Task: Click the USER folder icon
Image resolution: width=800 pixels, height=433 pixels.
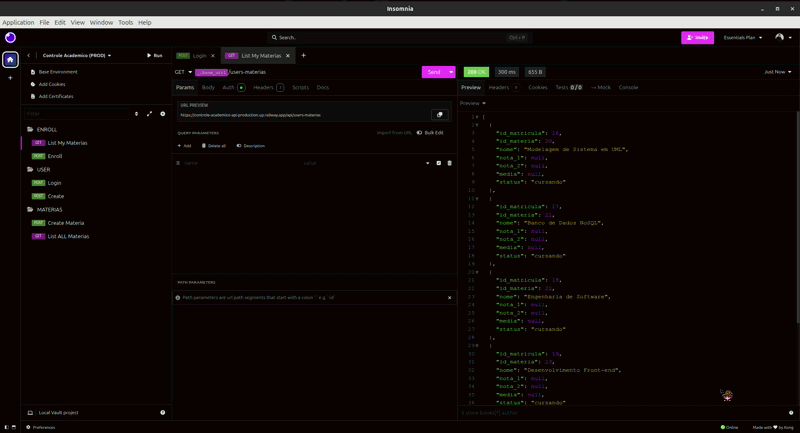Action: 30,169
